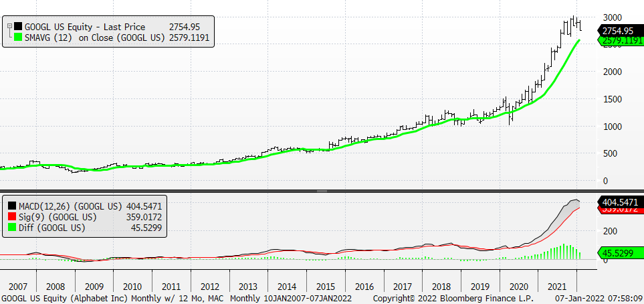Click the legend value 359.0172
The image size is (644, 304).
point(143,217)
